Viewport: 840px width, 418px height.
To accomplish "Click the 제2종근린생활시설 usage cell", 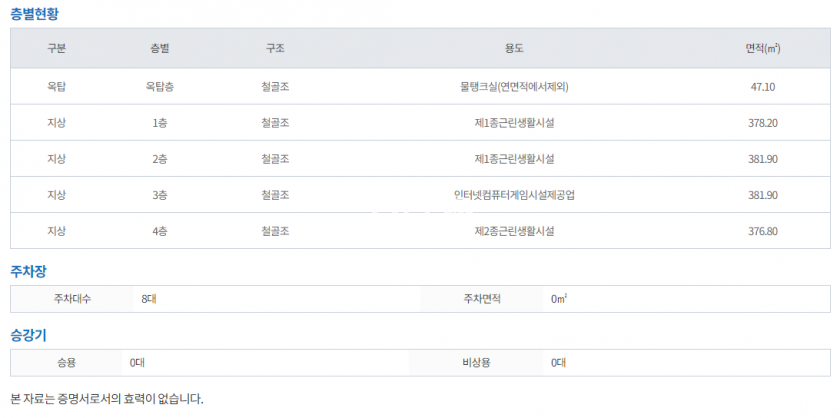I will point(514,232).
